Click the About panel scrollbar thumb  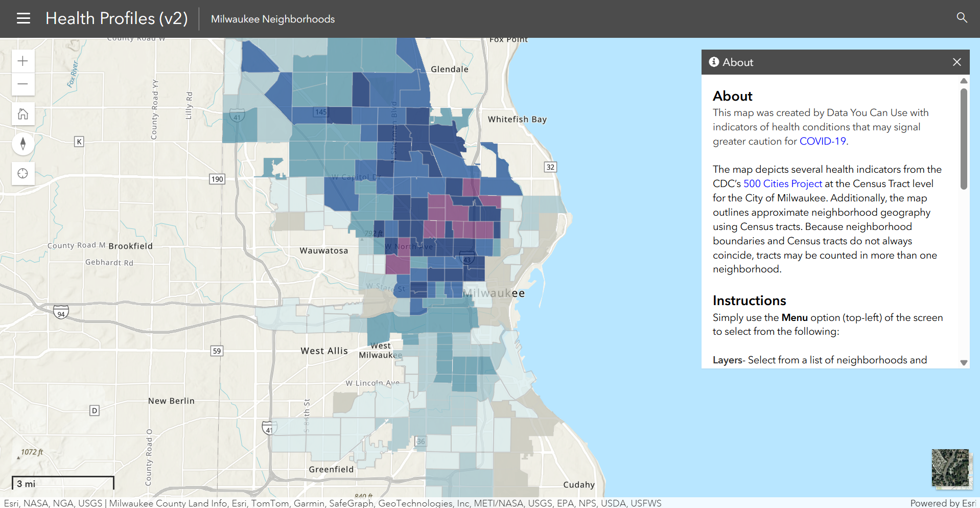coord(964,138)
